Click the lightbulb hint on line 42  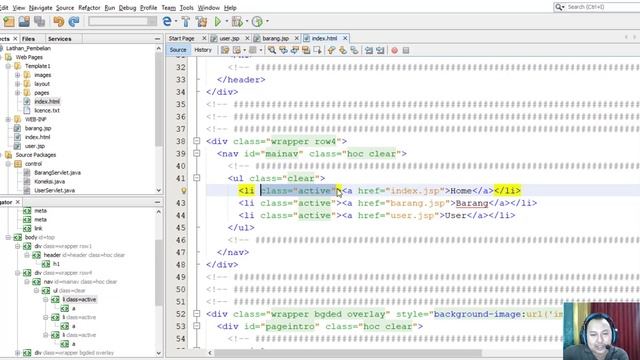pos(184,191)
